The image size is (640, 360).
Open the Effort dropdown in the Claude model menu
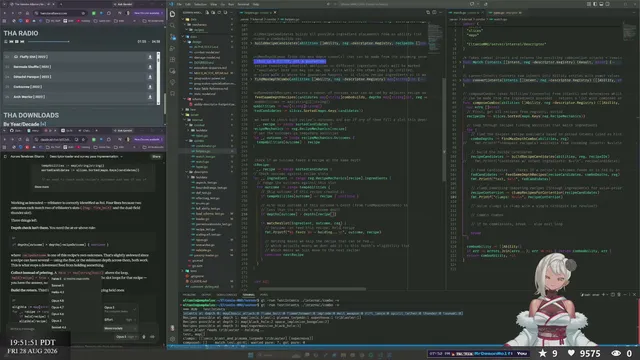[x=120, y=320]
